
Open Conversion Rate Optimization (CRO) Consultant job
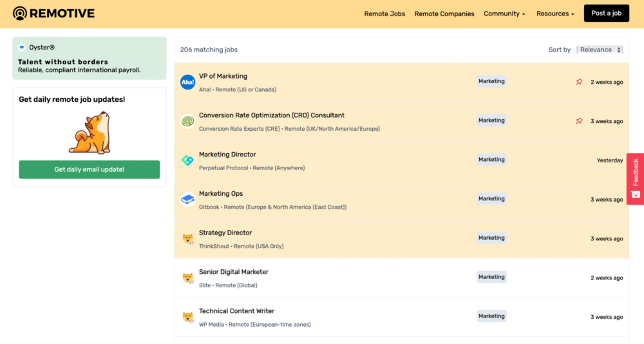point(272,115)
